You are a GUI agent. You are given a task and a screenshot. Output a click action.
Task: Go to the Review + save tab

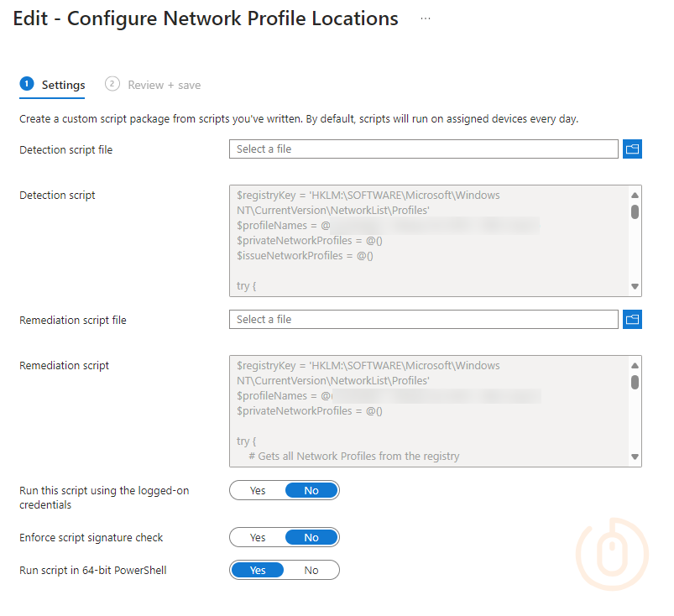point(164,85)
